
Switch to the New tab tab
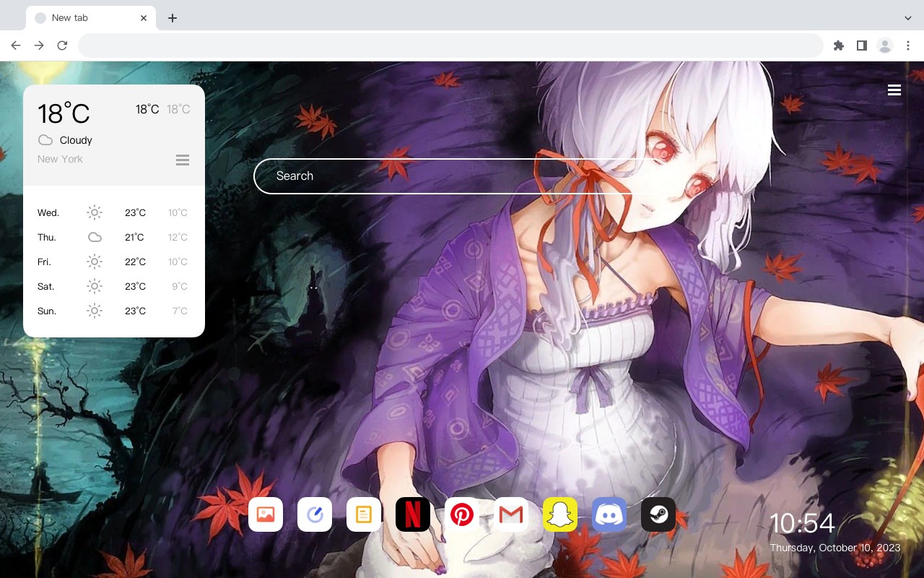pos(91,17)
